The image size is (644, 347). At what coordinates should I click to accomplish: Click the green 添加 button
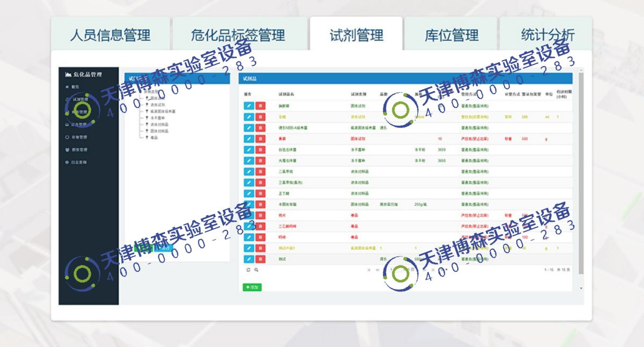tap(252, 287)
